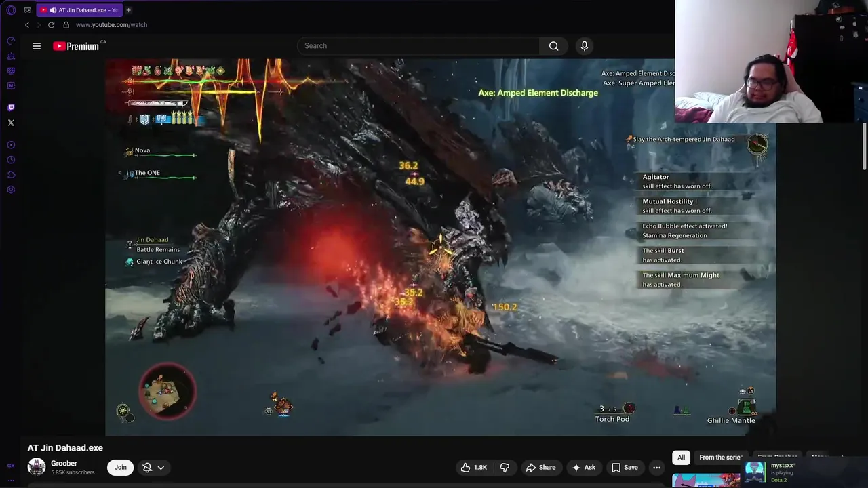868x488 pixels.
Task: Click the video title AT Jin Dahaad.exe
Action: point(65,448)
